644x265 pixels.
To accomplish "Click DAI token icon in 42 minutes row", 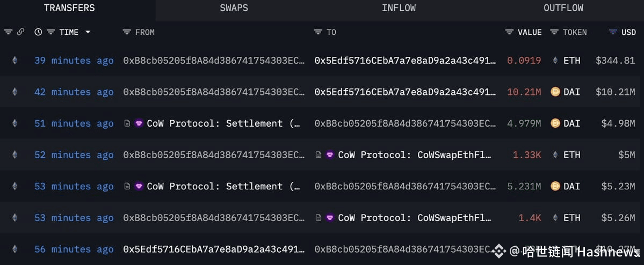I will (x=555, y=92).
